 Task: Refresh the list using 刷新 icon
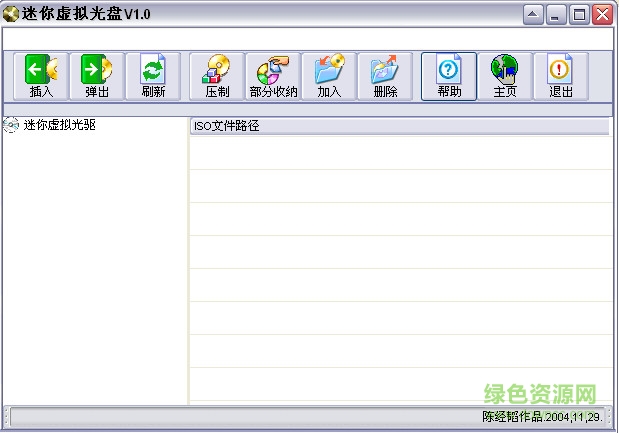(x=153, y=76)
